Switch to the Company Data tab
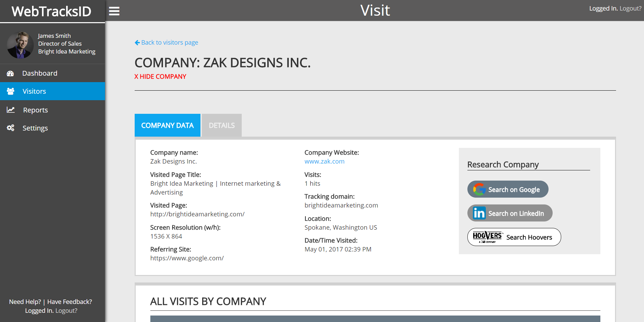 167,125
